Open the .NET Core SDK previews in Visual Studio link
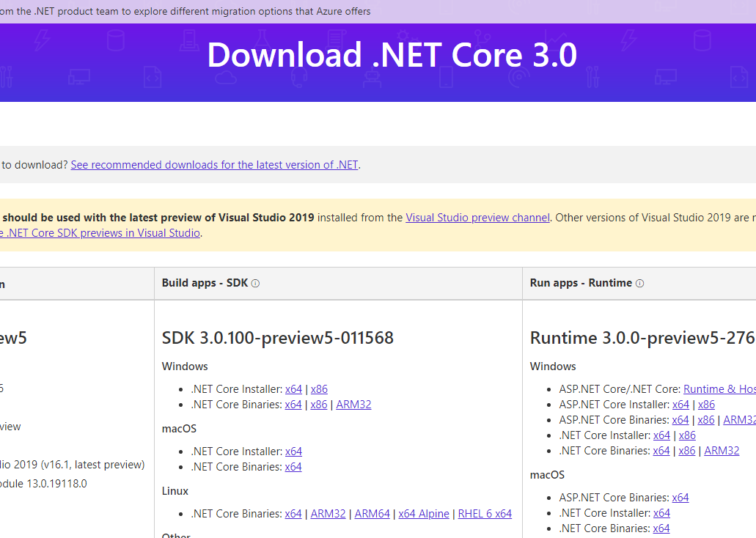 coord(100,233)
